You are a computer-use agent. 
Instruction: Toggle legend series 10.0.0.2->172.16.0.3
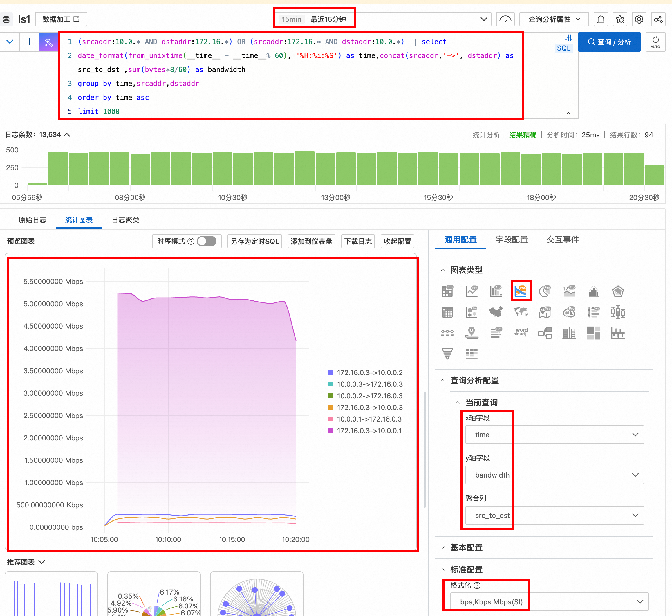tap(365, 396)
